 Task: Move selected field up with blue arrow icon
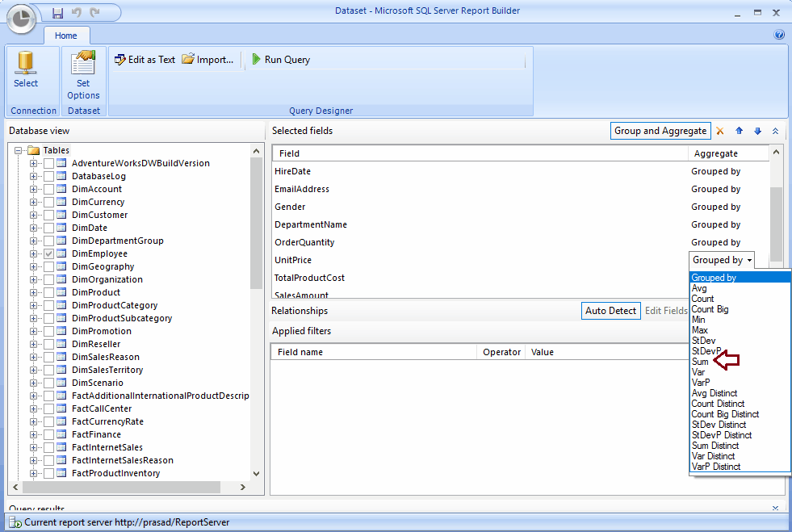[x=739, y=130]
